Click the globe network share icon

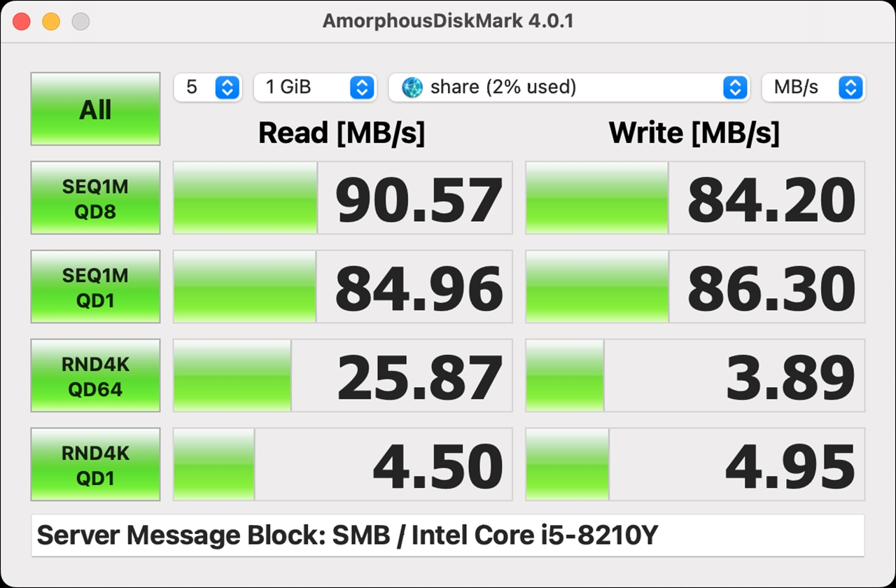coord(412,87)
